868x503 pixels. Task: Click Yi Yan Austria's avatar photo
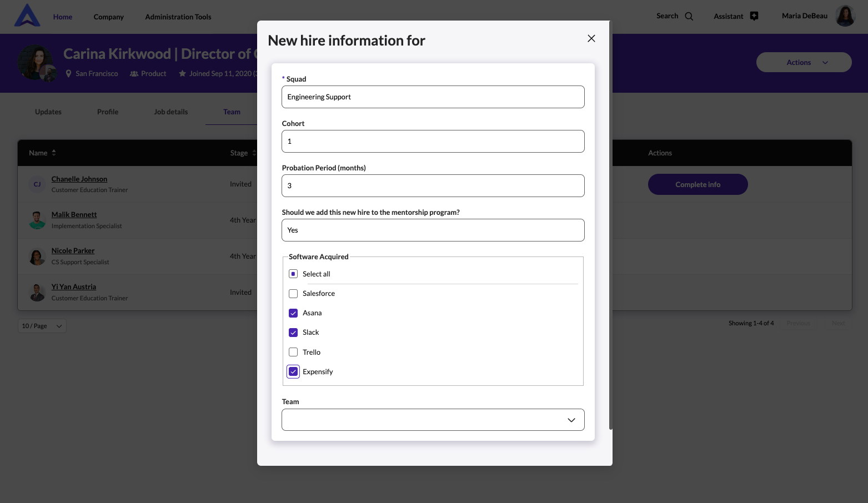37,293
